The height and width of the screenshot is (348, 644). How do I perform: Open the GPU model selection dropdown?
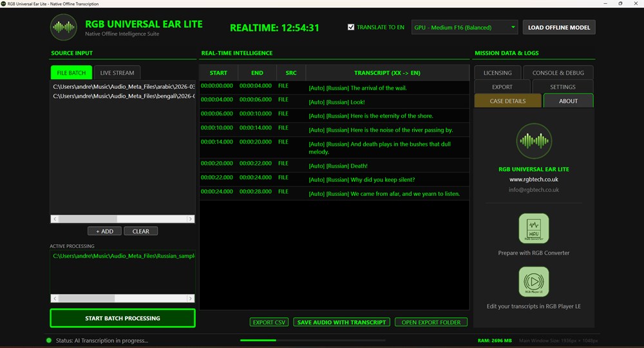tap(464, 28)
